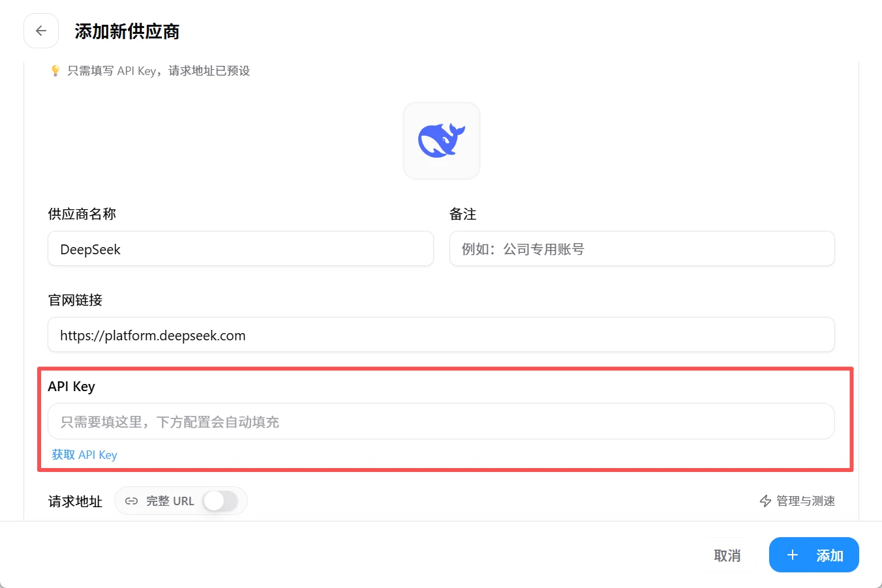Click the 备注 input field

642,248
